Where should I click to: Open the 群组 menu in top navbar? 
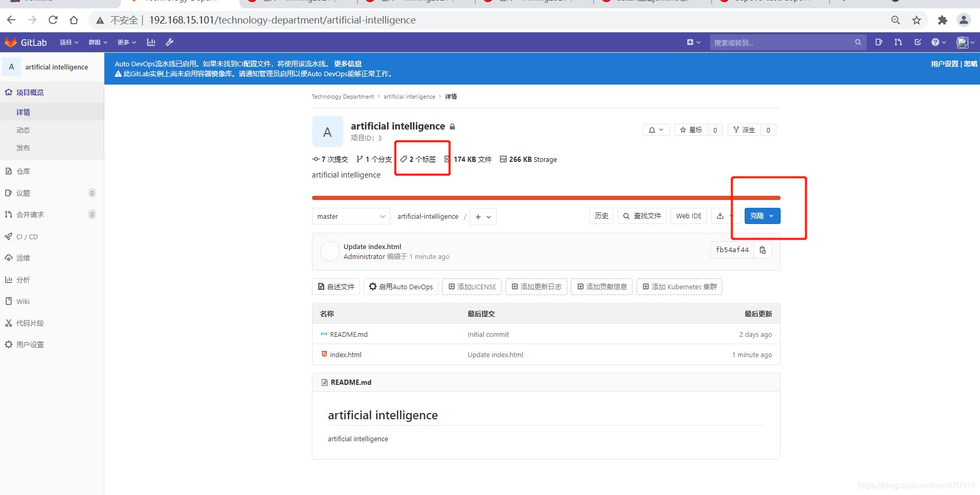tap(98, 42)
